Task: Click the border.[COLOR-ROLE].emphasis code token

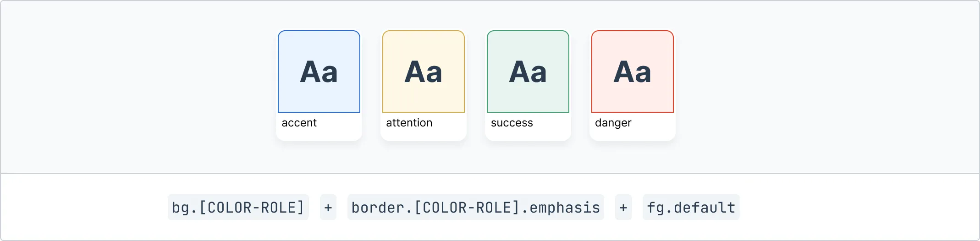Action: (475, 208)
